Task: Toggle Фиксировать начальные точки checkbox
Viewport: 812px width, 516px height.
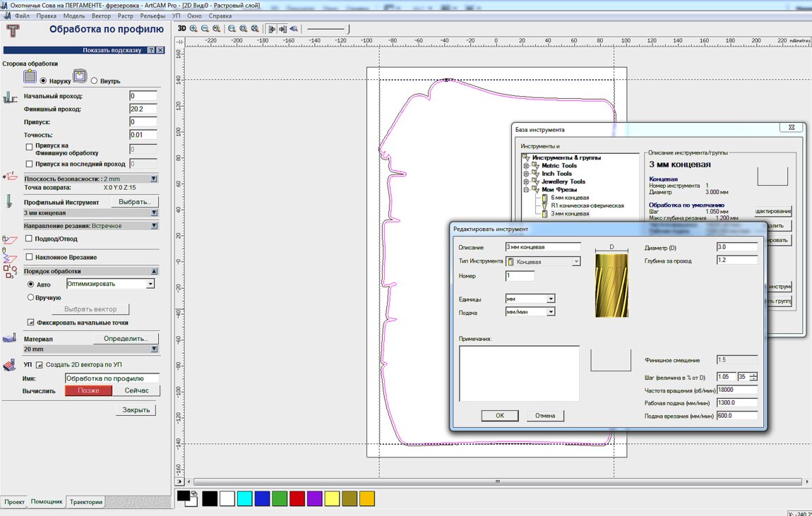Action: click(x=30, y=322)
